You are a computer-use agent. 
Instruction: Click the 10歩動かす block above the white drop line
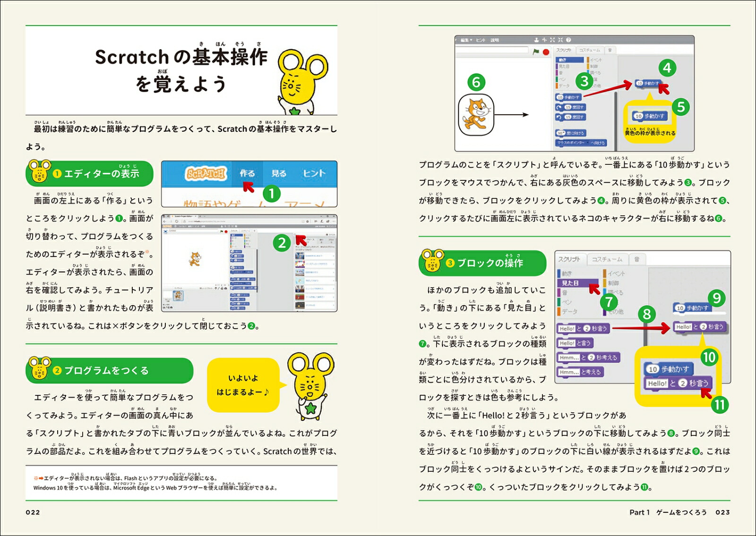[x=692, y=307]
